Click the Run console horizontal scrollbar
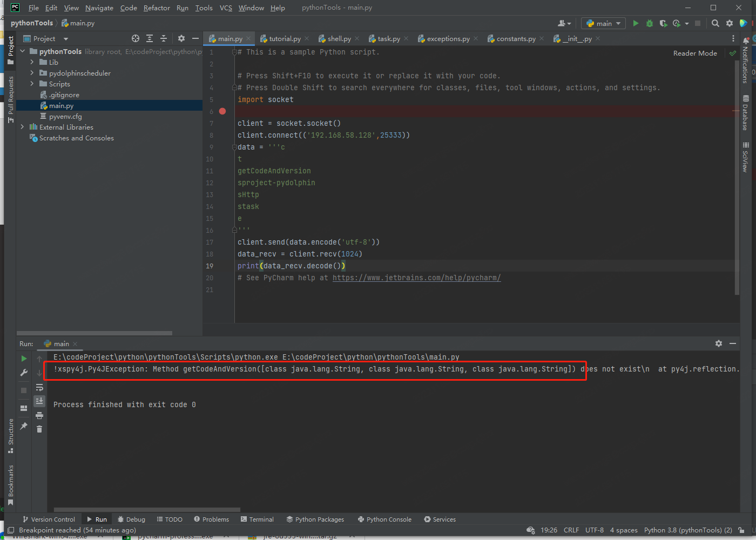This screenshot has width=756, height=540. (x=147, y=509)
